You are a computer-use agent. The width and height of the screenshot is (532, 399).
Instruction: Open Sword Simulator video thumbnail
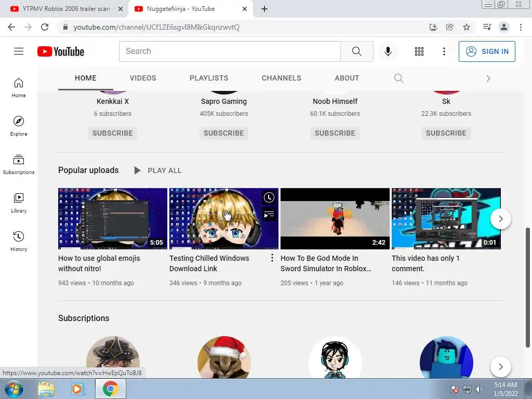(x=335, y=219)
